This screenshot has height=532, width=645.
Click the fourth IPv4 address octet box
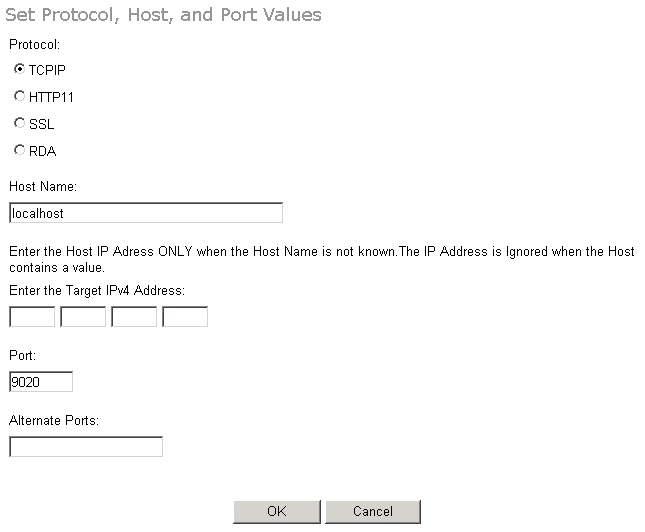185,317
